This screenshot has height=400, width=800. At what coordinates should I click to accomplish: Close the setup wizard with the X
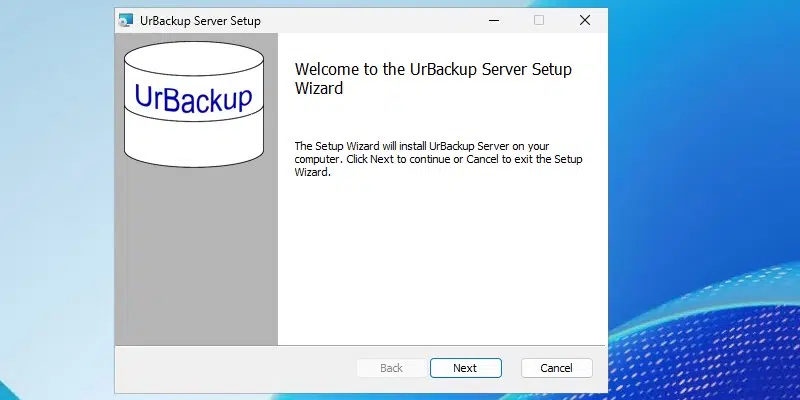click(x=585, y=20)
